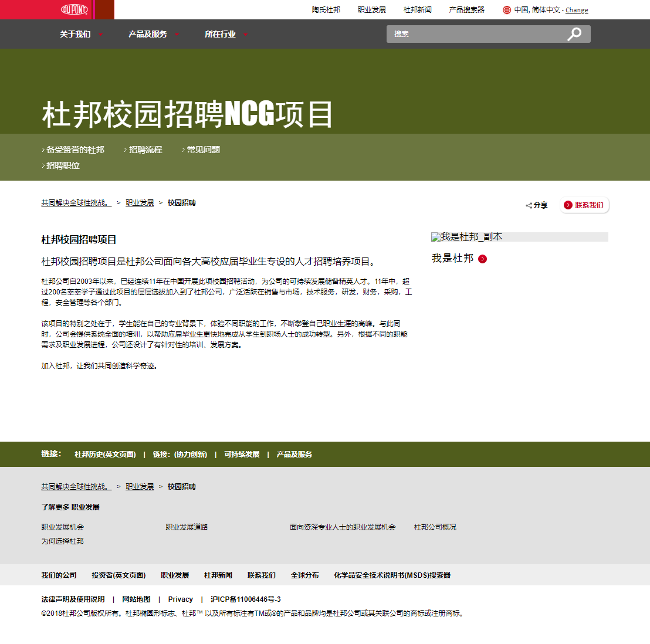
Task: Click the 加入杜邦，让我们共同创造科学奇迹。 line
Action: click(x=100, y=366)
